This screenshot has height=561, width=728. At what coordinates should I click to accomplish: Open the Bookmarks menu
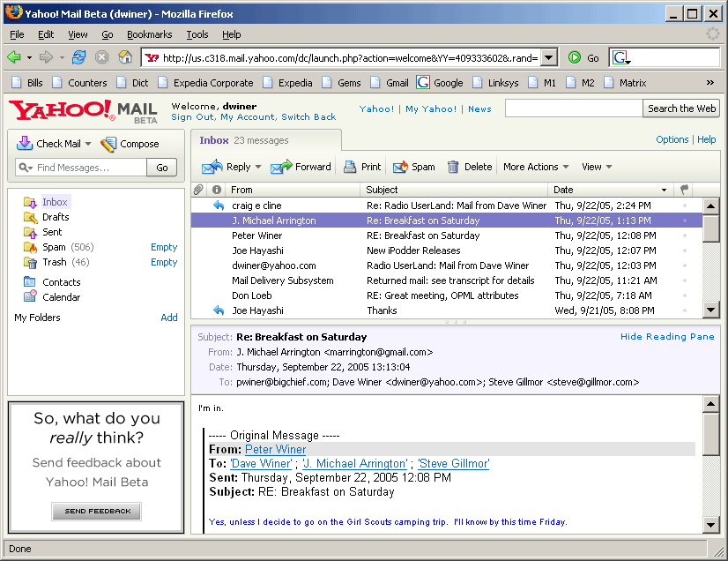pos(149,34)
